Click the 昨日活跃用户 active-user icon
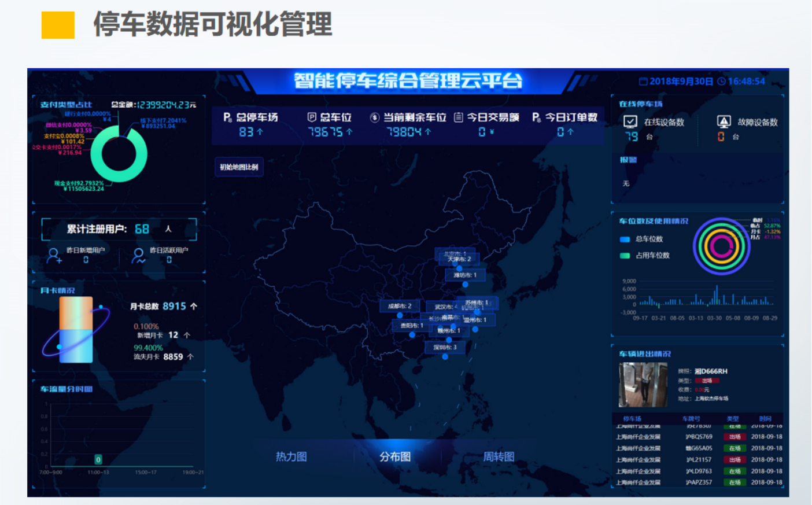Image resolution: width=812 pixels, height=505 pixels. click(138, 256)
